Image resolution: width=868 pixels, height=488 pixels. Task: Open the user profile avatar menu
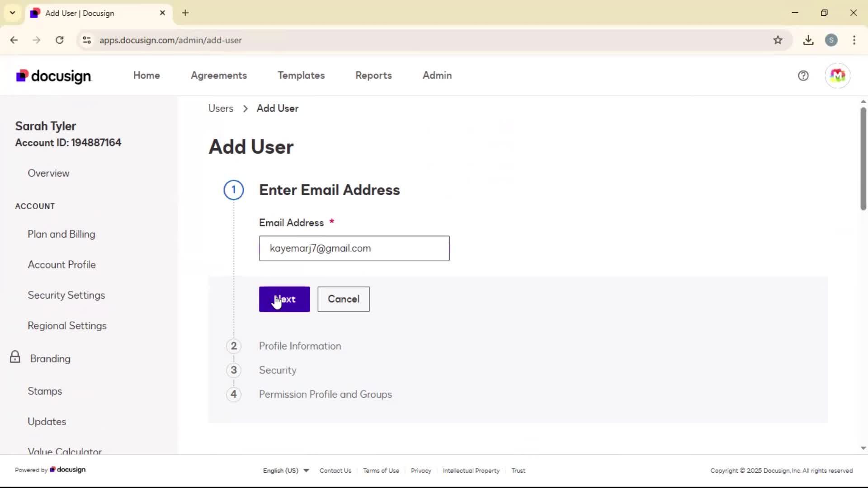pos(837,76)
